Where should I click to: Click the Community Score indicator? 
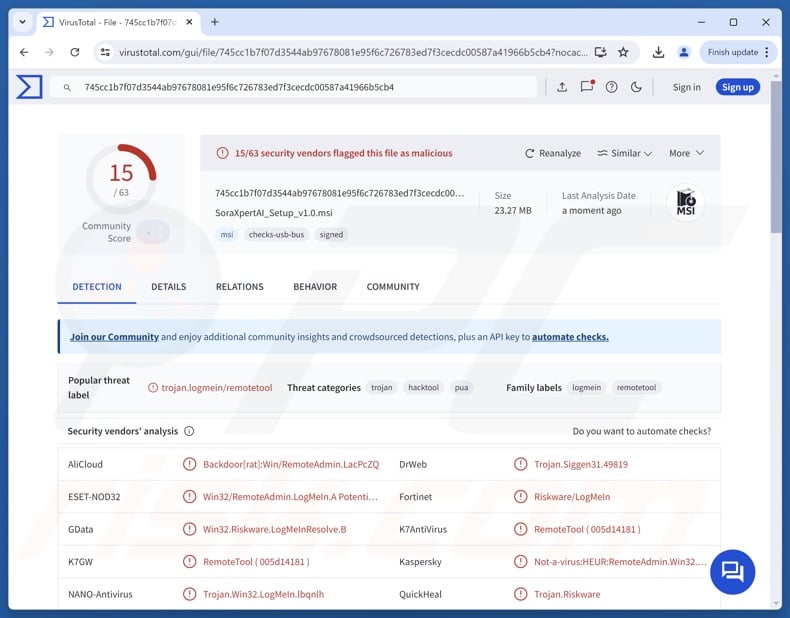153,232
